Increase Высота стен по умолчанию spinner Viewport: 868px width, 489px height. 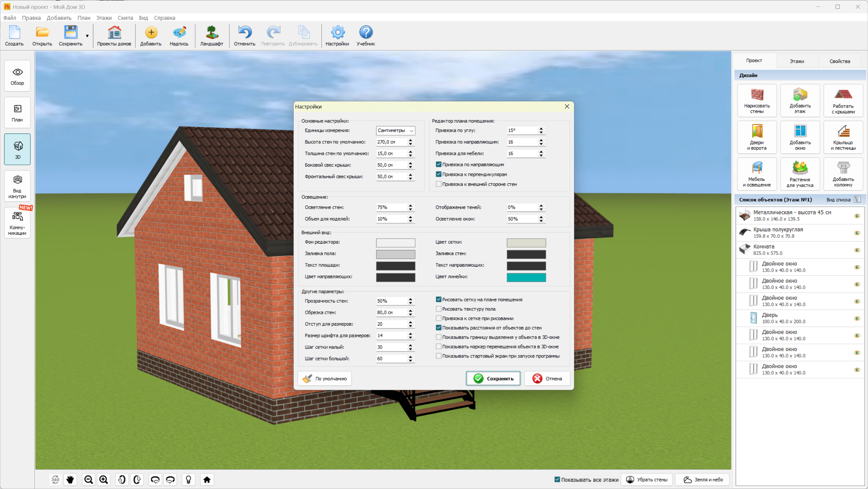410,140
